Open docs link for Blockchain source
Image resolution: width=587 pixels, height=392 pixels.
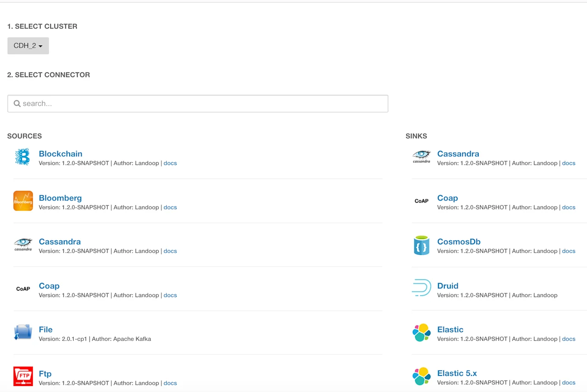pyautogui.click(x=170, y=163)
